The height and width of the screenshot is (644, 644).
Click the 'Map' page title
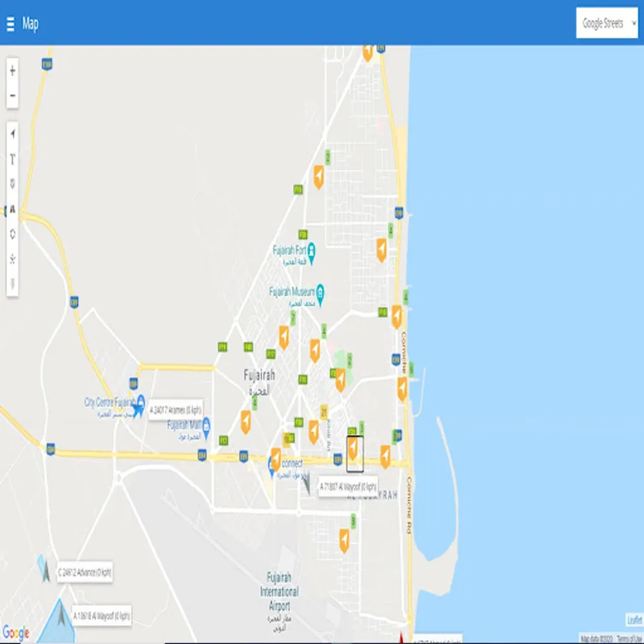[x=30, y=24]
